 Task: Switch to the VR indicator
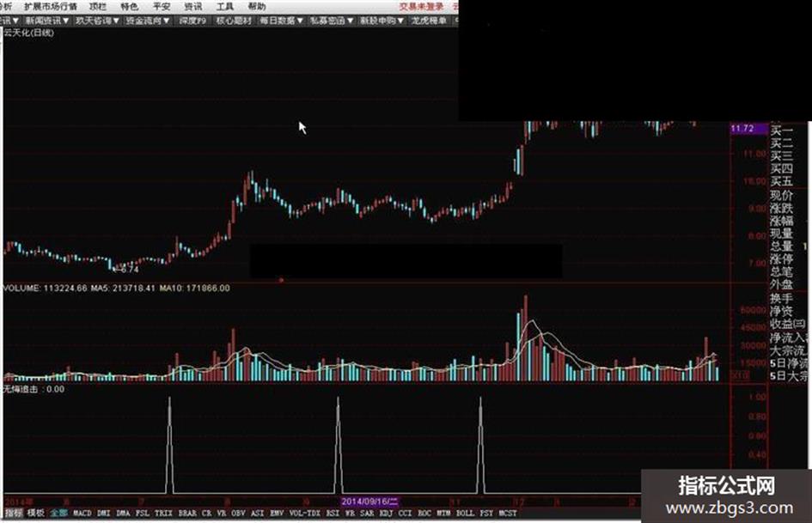[x=222, y=513]
